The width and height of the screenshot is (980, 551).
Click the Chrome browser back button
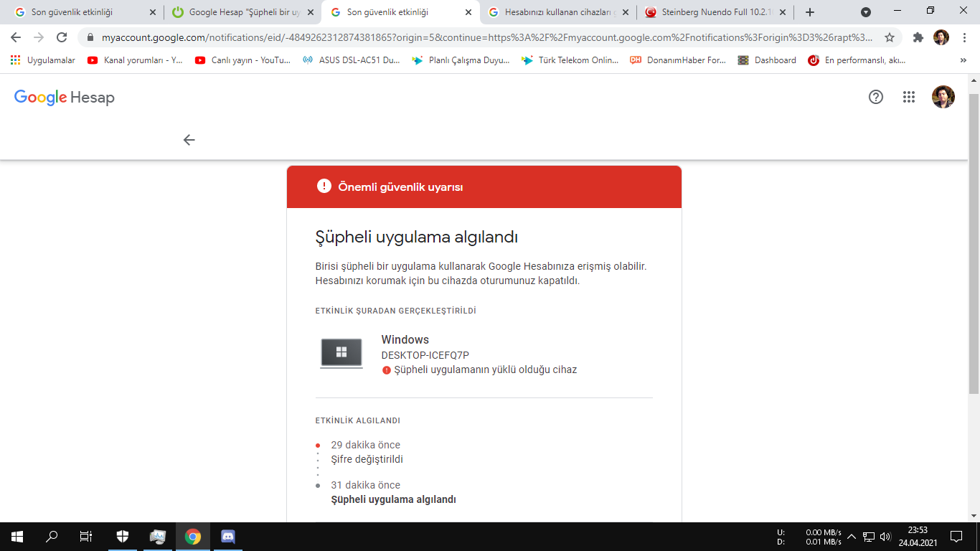[x=16, y=37]
